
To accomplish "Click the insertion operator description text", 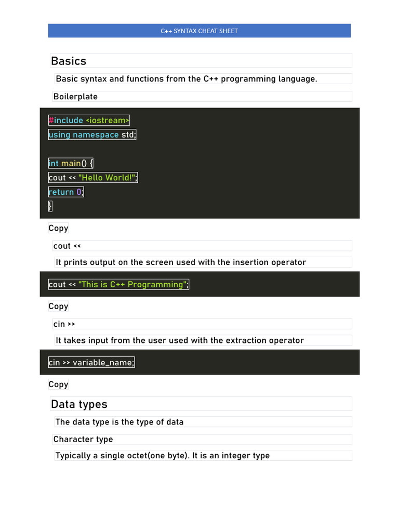I will [181, 262].
